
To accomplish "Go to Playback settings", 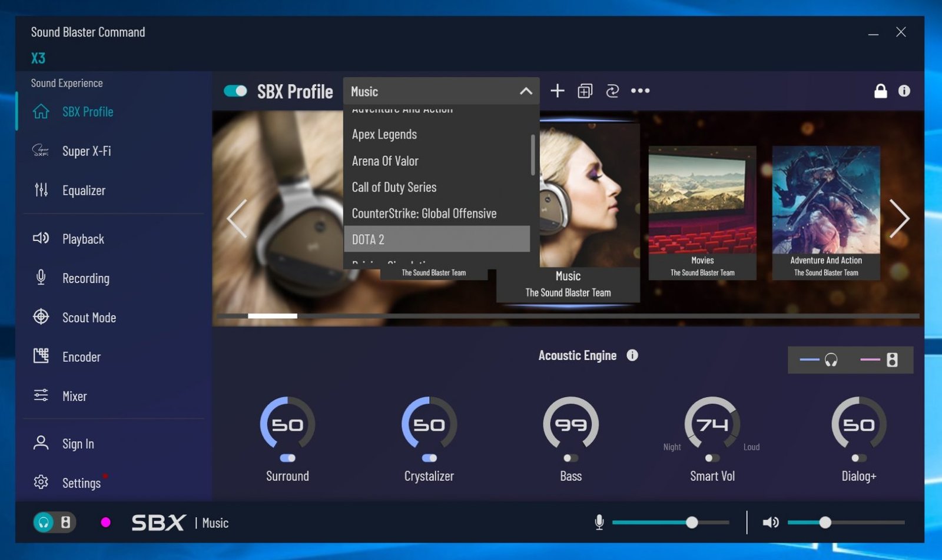I will (83, 239).
